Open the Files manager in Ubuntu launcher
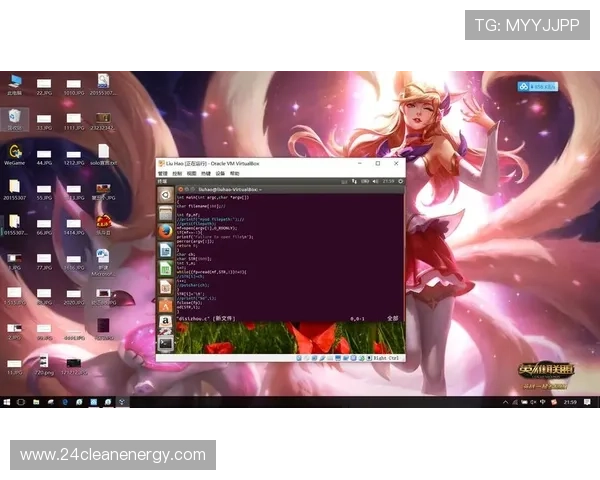Screen dimensions: 600x480 tap(165, 213)
